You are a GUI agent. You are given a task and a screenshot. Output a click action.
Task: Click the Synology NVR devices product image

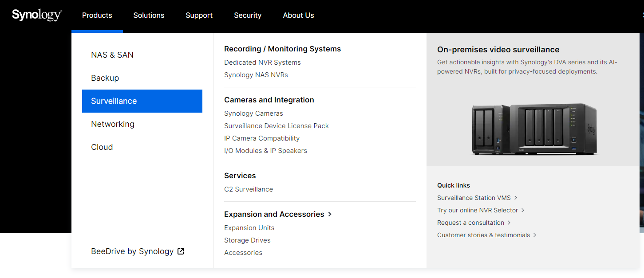pyautogui.click(x=534, y=129)
